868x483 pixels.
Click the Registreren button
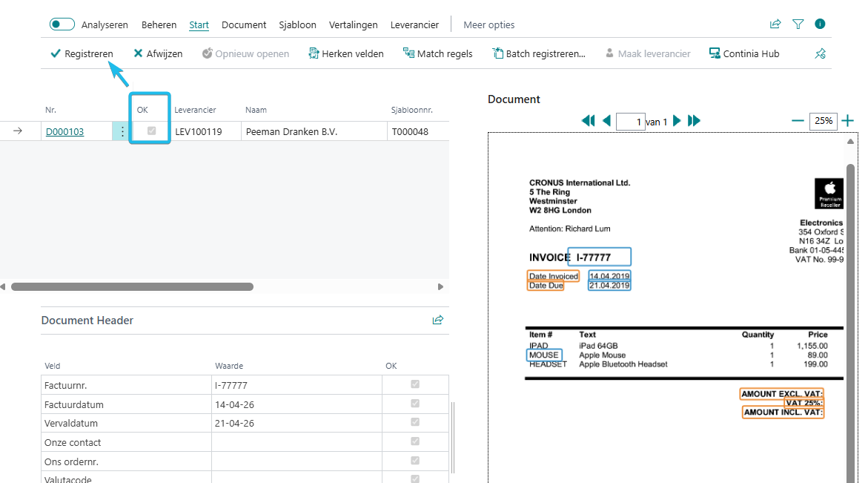[x=82, y=53]
